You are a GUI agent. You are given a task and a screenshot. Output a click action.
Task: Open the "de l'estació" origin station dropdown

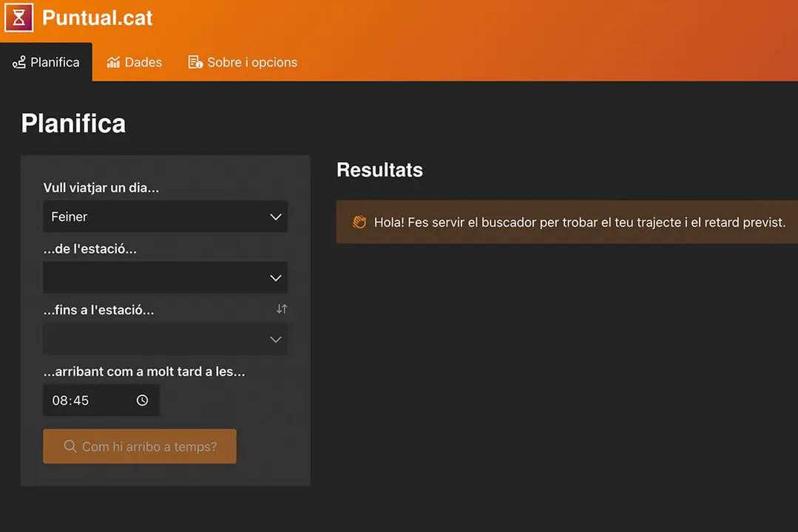click(x=165, y=278)
